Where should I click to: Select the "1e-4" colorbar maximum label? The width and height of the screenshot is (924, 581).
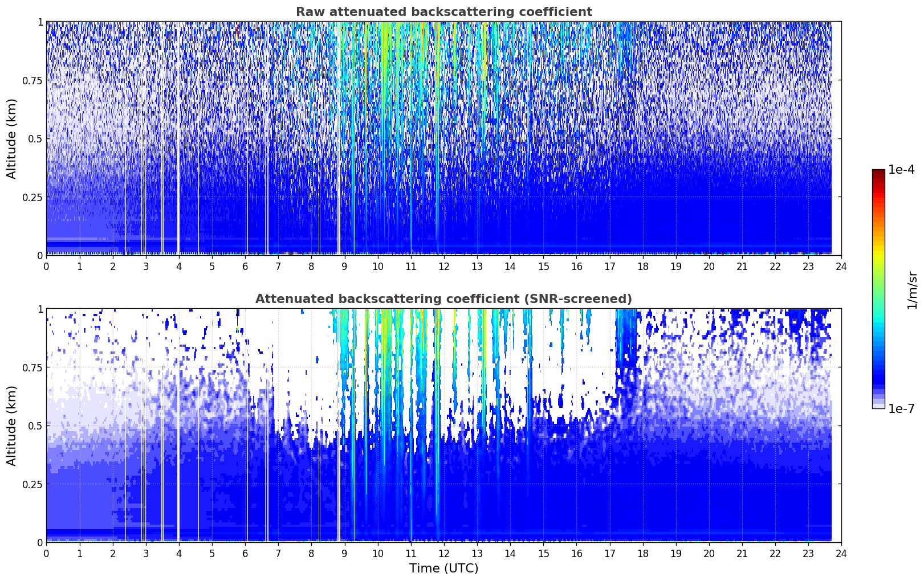(902, 170)
